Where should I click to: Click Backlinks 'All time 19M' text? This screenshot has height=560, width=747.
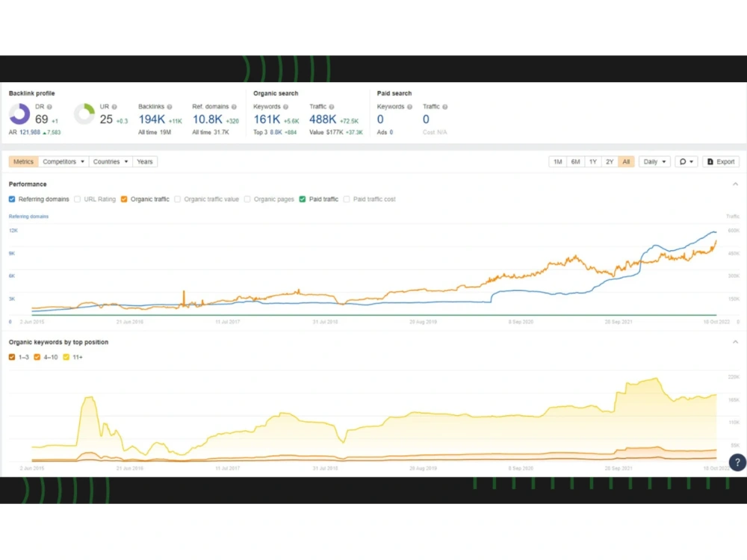click(x=155, y=132)
